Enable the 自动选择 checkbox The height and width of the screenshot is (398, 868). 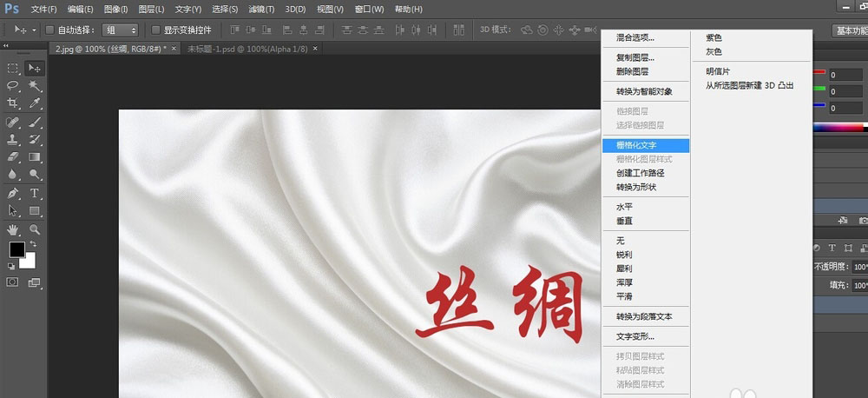click(x=49, y=30)
